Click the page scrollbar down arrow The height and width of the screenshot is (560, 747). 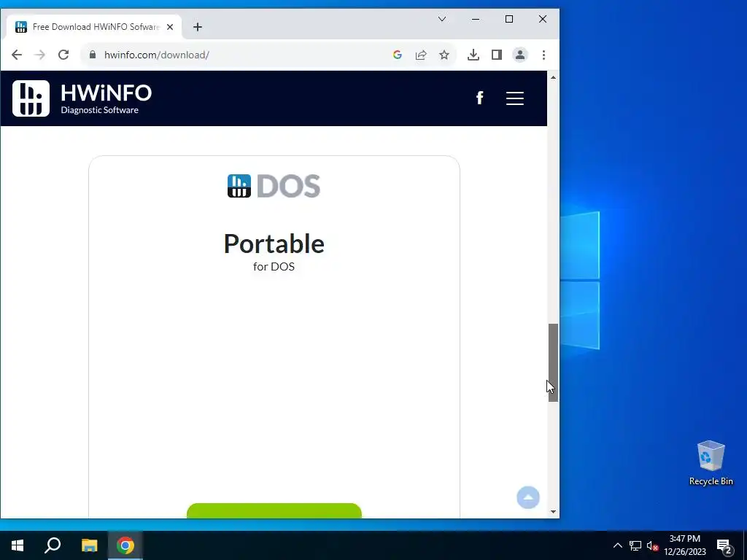click(553, 512)
